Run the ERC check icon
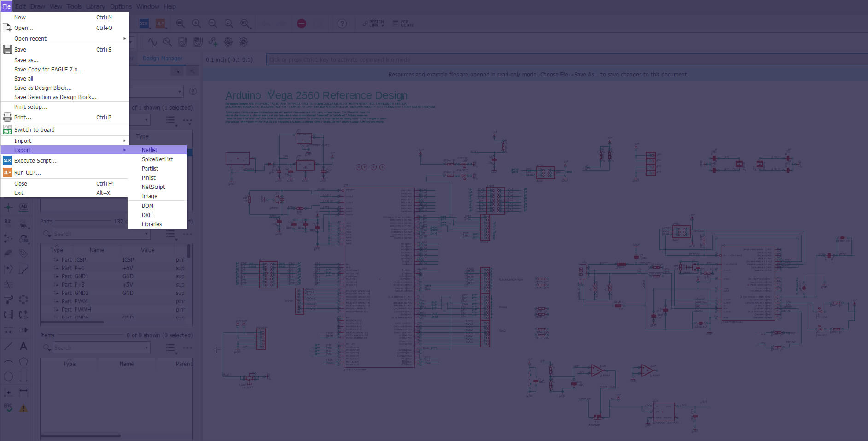 tap(8, 408)
